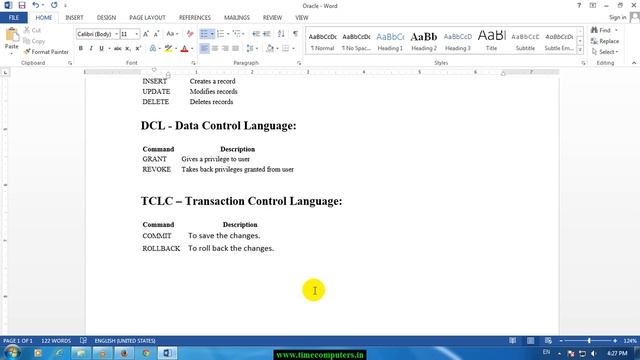The image size is (640, 360).
Task: Toggle Align Left paragraph alignment
Action: coord(204,49)
